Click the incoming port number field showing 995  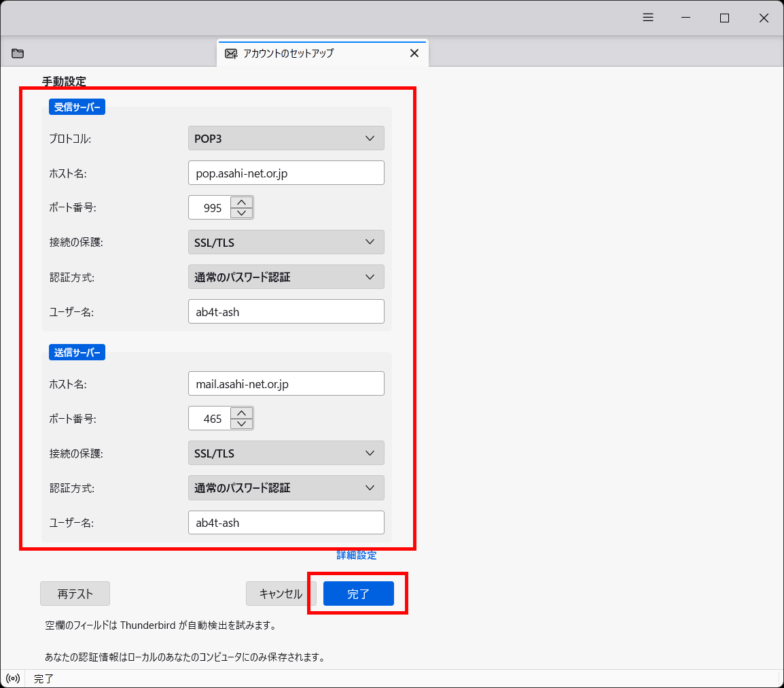coord(209,207)
